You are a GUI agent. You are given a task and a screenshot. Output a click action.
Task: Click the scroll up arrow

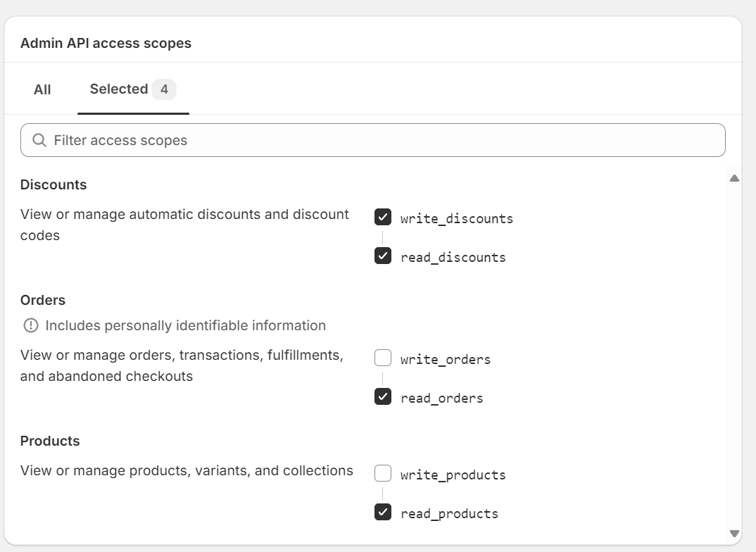[734, 179]
